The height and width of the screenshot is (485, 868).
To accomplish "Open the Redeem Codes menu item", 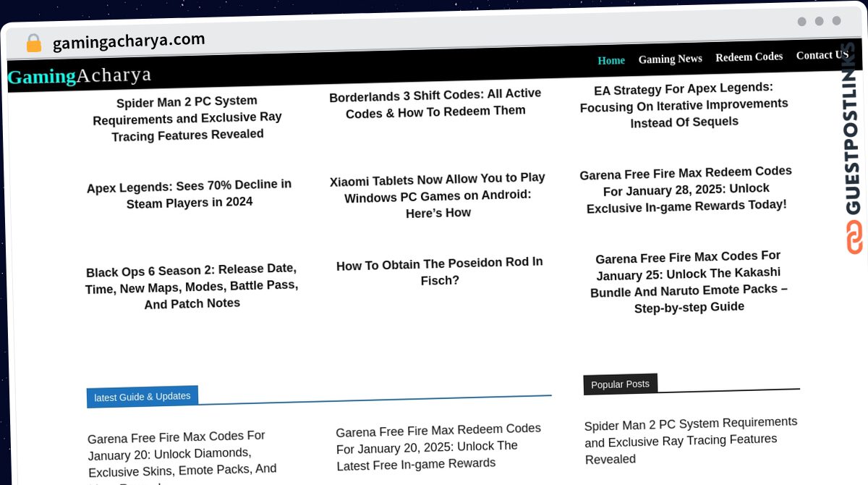I will tap(749, 56).
